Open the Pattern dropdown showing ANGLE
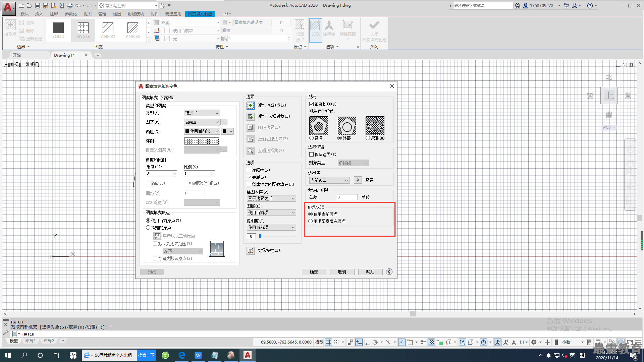This screenshot has width=644, height=362. coord(202,122)
